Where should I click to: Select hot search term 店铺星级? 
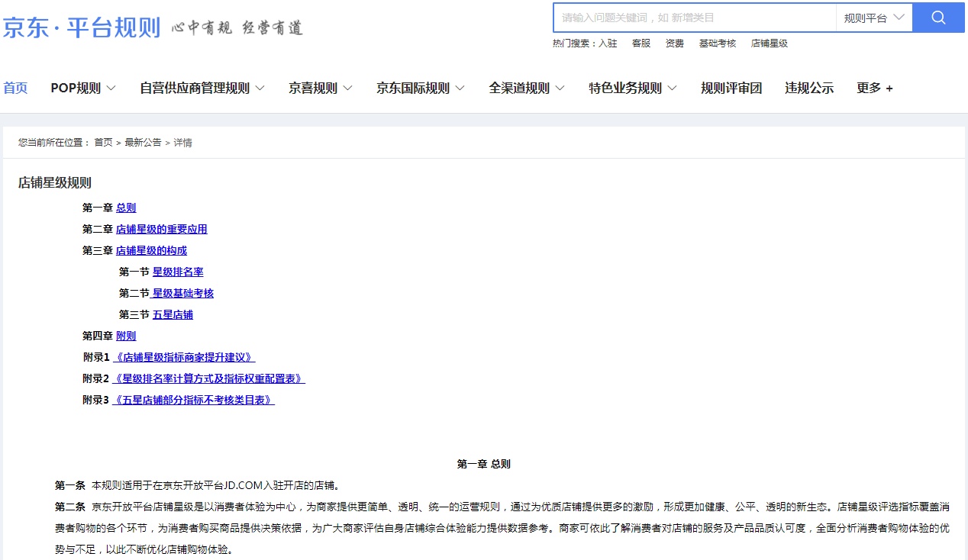[x=770, y=43]
